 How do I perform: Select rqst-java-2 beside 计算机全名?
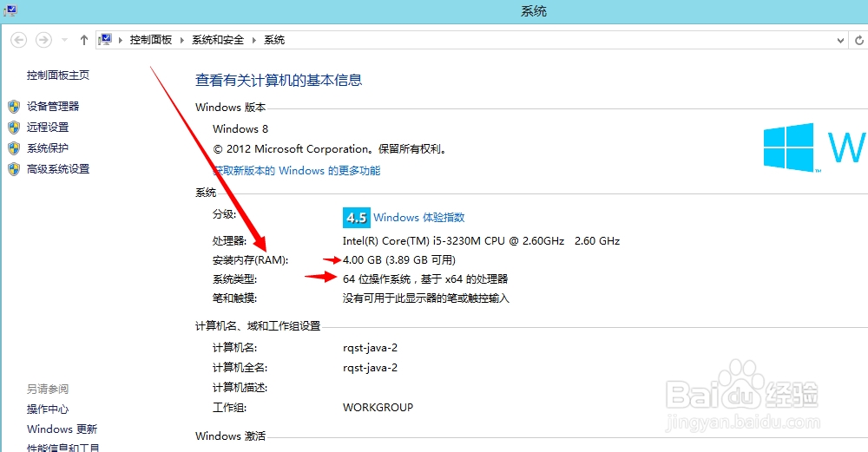coord(371,368)
